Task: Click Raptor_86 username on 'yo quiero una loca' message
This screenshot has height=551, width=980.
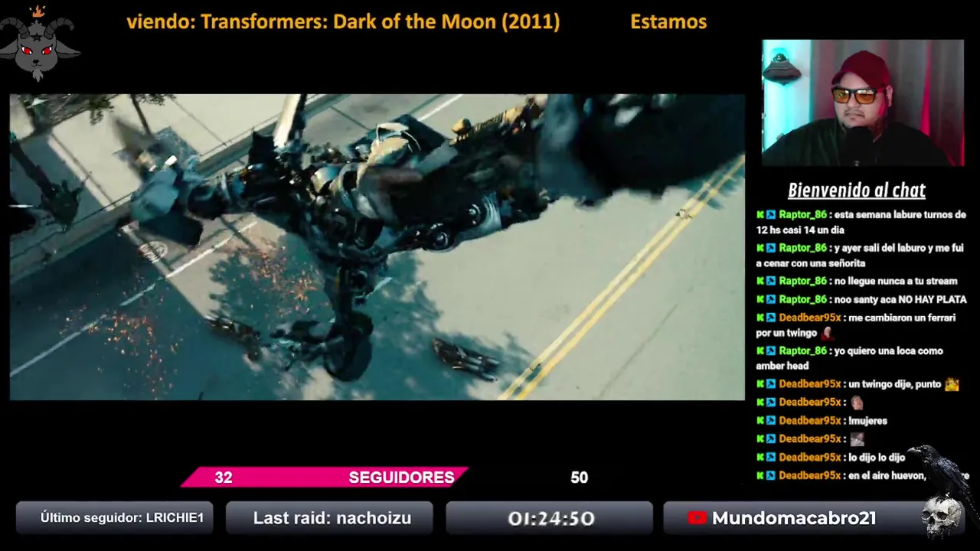Action: click(x=802, y=350)
